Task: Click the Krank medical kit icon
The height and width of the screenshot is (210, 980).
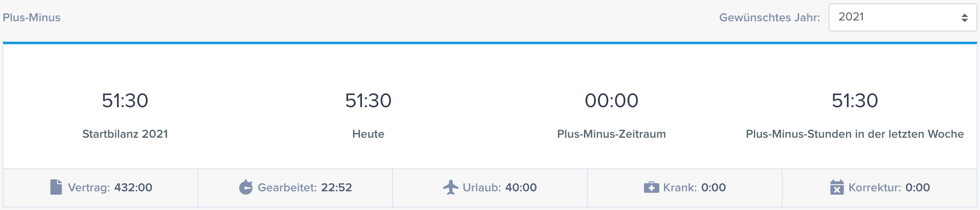Action: click(x=651, y=187)
